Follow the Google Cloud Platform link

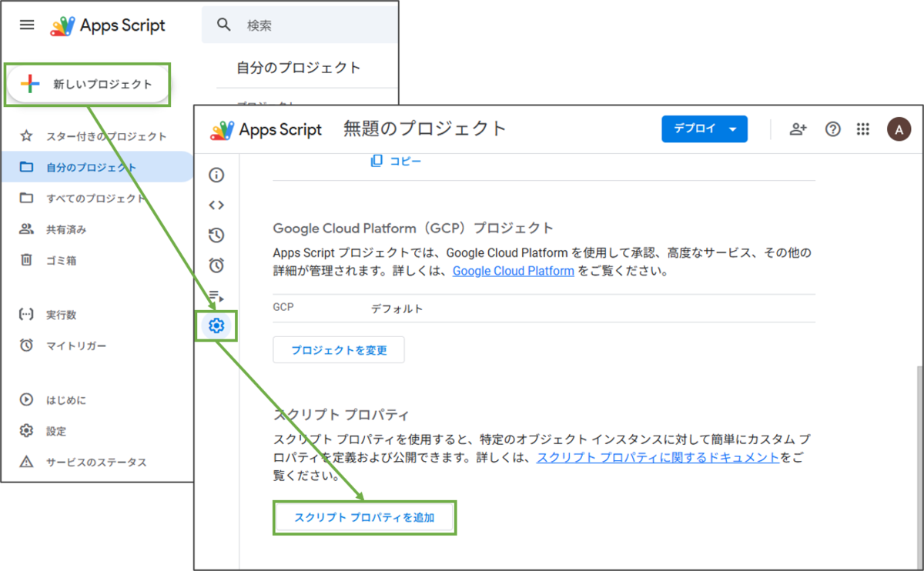(x=513, y=271)
